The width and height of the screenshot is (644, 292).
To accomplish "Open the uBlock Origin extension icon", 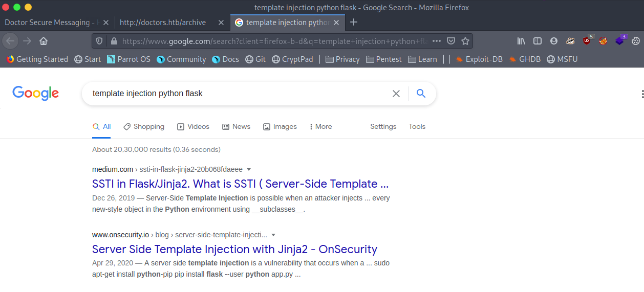I will pyautogui.click(x=587, y=41).
